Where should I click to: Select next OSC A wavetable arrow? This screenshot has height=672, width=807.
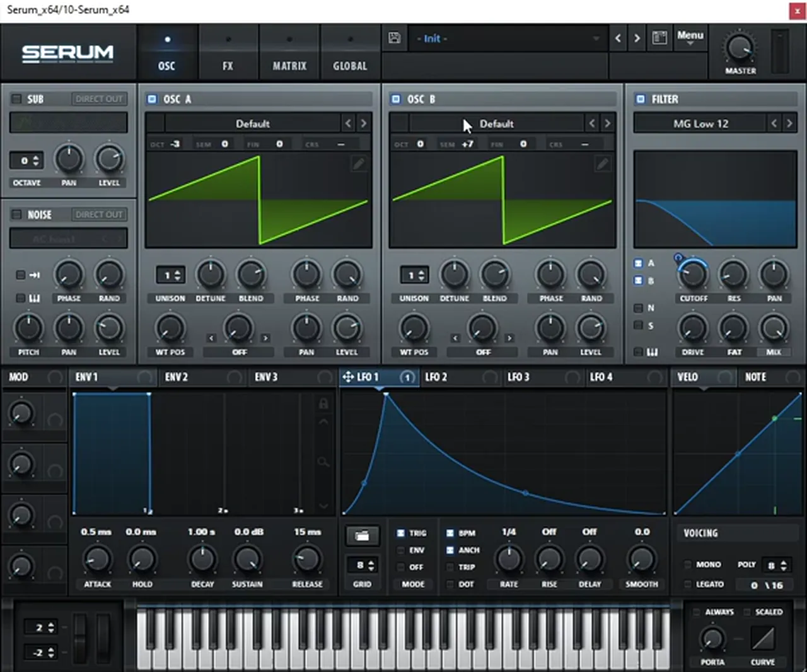coord(363,124)
